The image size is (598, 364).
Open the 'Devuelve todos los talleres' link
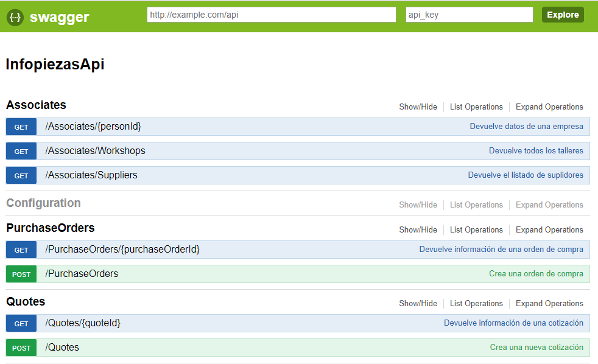point(536,150)
